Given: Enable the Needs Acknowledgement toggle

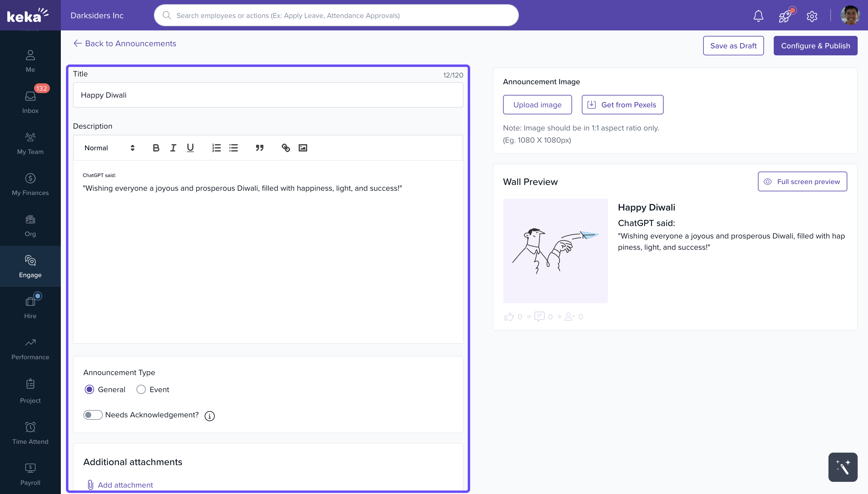Looking at the screenshot, I should (x=92, y=415).
